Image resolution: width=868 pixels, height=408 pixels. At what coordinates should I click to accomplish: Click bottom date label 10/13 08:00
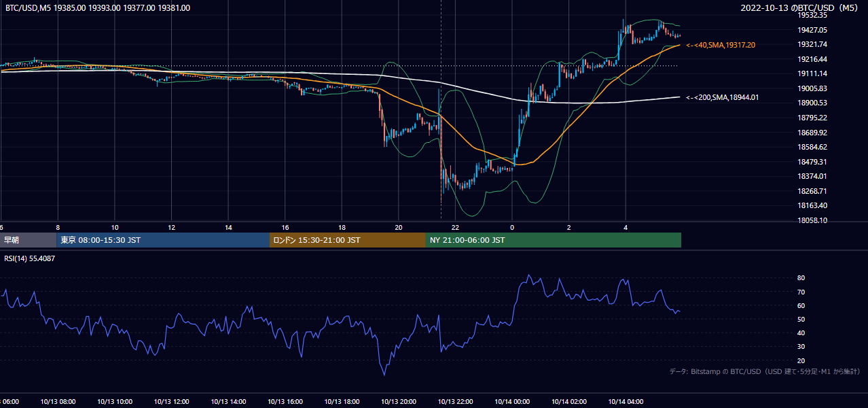click(58, 402)
